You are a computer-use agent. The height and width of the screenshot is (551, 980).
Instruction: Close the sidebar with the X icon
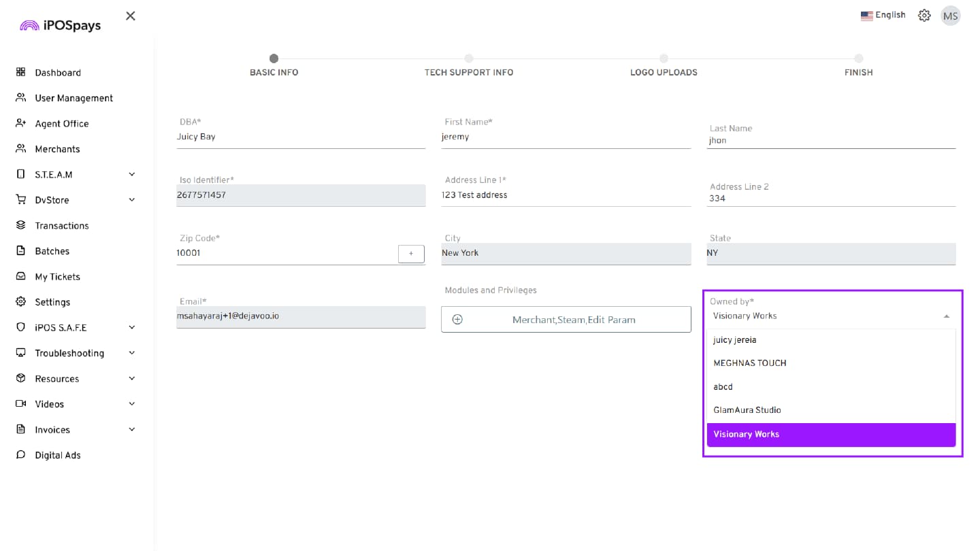click(131, 16)
